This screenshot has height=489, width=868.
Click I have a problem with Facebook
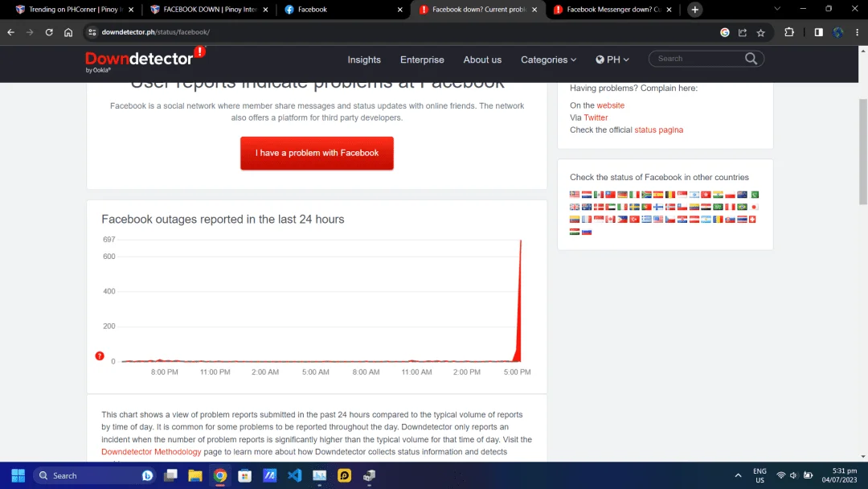point(317,153)
